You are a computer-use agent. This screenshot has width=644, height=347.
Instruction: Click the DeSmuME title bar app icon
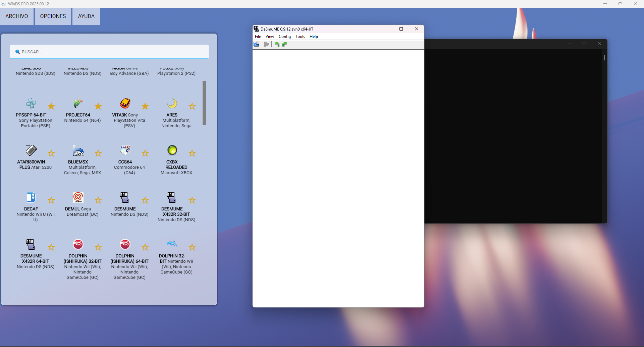[x=256, y=29]
